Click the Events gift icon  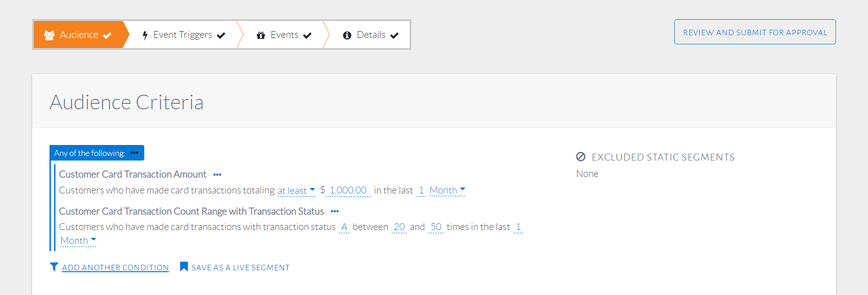click(261, 35)
